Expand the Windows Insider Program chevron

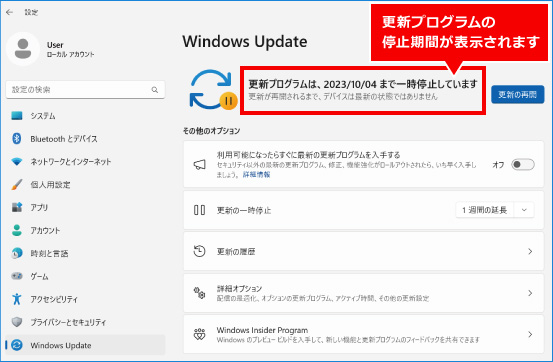tap(530, 334)
